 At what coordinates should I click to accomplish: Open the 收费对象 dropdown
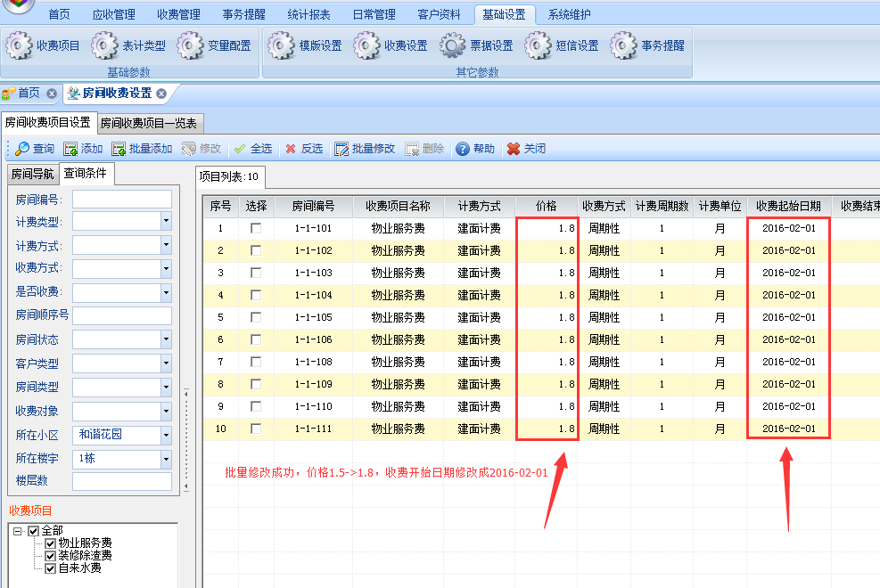coord(166,412)
